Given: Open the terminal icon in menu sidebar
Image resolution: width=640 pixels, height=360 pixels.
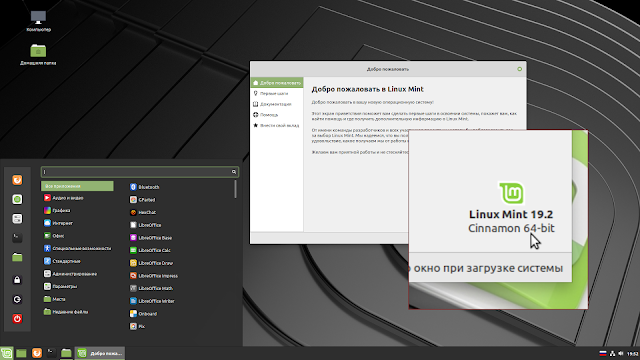Looking at the screenshot, I should [17, 238].
